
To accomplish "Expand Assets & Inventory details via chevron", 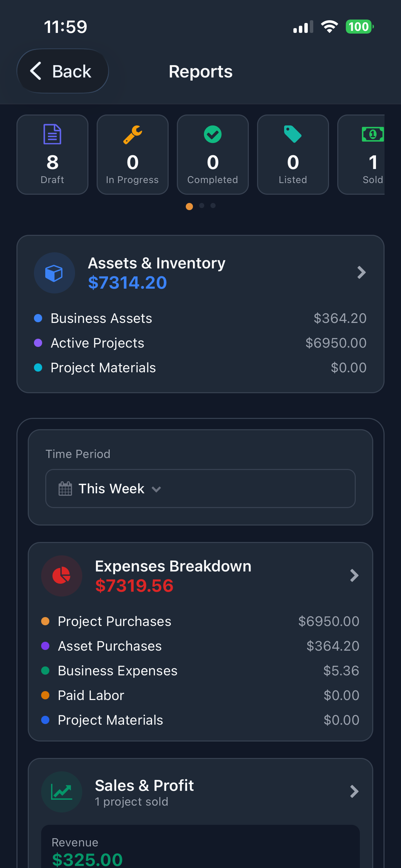I will coord(361,273).
